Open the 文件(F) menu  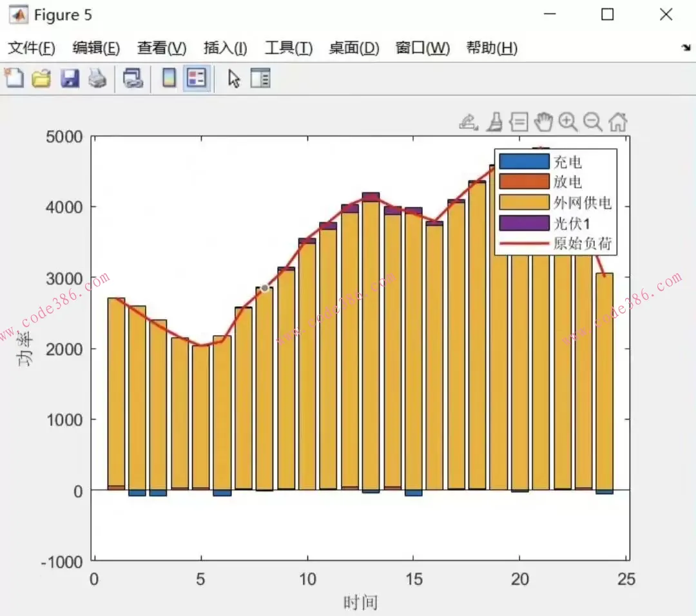pos(32,48)
